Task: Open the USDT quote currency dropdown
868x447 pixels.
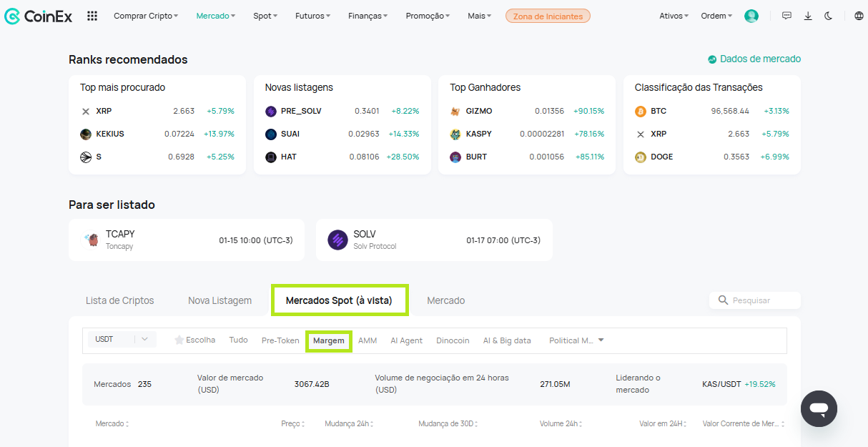Action: tap(122, 339)
